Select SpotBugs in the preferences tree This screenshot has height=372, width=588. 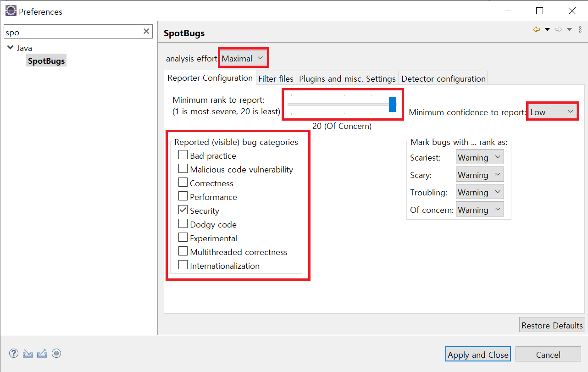[46, 61]
